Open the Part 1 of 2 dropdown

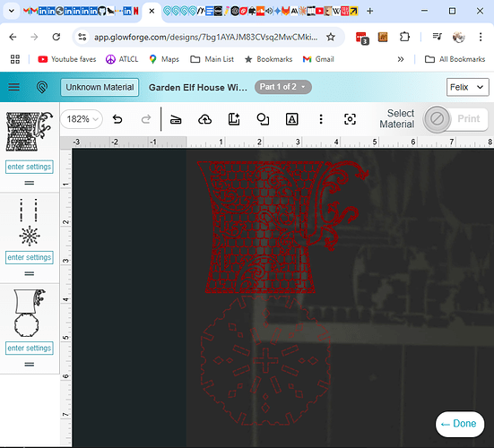(283, 87)
